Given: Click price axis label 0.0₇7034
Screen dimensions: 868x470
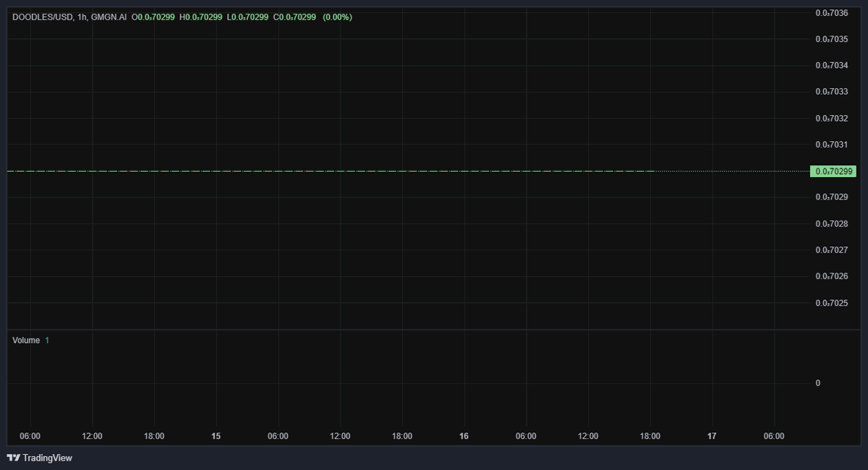Looking at the screenshot, I should 832,65.
